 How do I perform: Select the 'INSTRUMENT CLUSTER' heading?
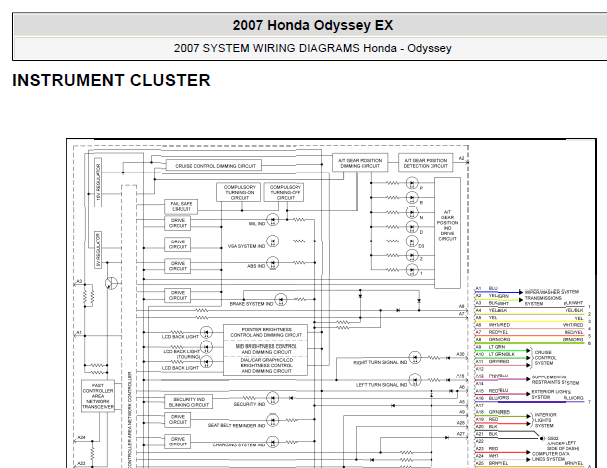click(111, 80)
